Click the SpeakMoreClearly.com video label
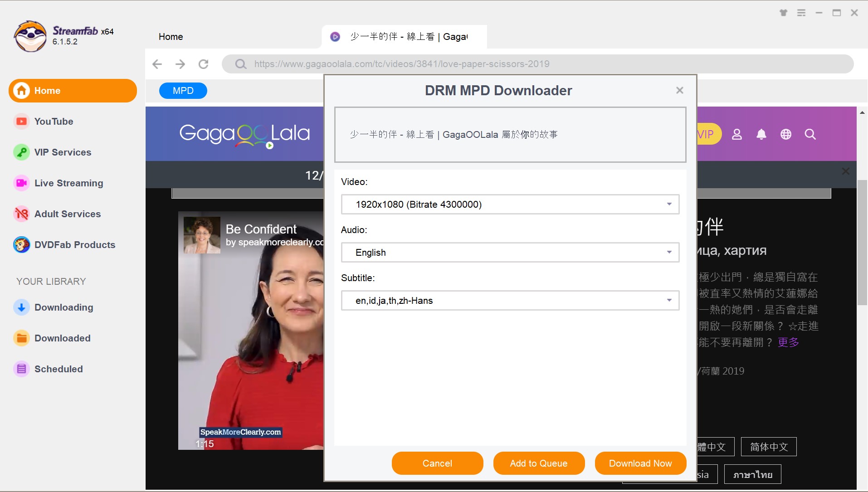This screenshot has width=868, height=492. tap(241, 432)
